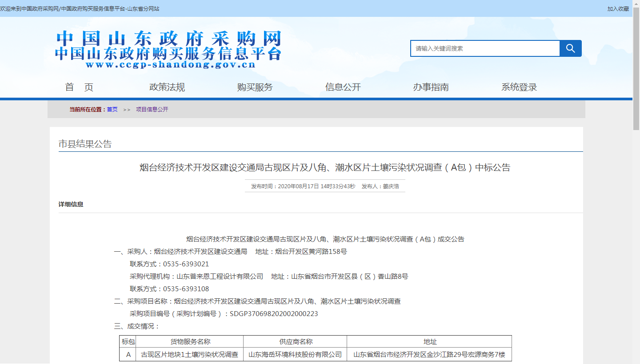Click the 供应商名称 table column header
Viewport: 640px width, 364px height.
[x=296, y=342]
